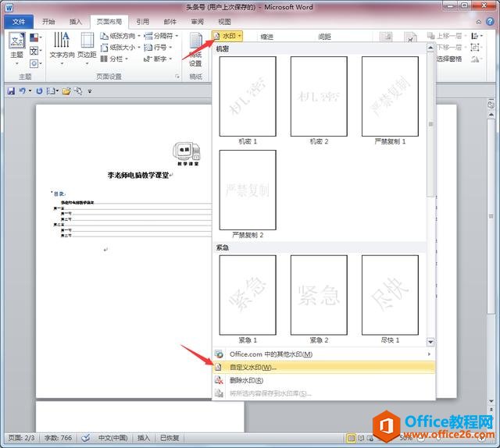Viewport: 500px width, 448px height.
Task: Open the 文件 File tab
Action: tap(19, 22)
